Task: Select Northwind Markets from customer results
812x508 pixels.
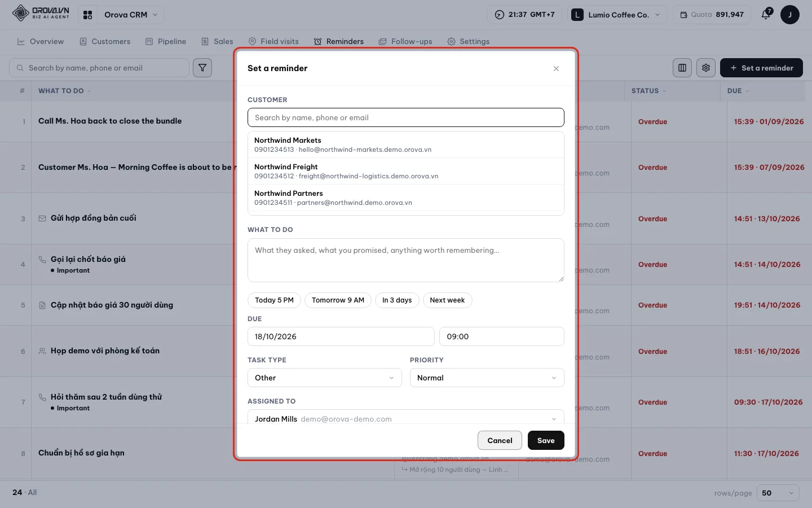Action: (x=406, y=144)
